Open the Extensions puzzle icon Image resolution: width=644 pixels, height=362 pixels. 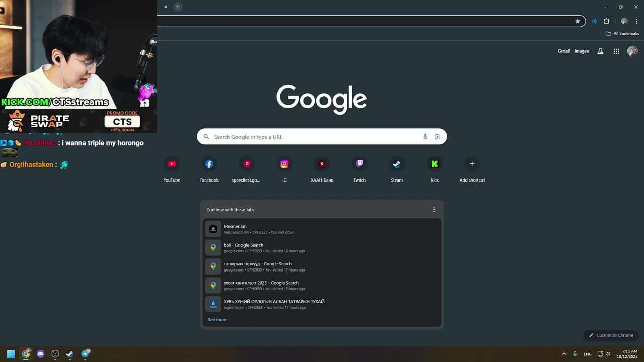pos(607,21)
